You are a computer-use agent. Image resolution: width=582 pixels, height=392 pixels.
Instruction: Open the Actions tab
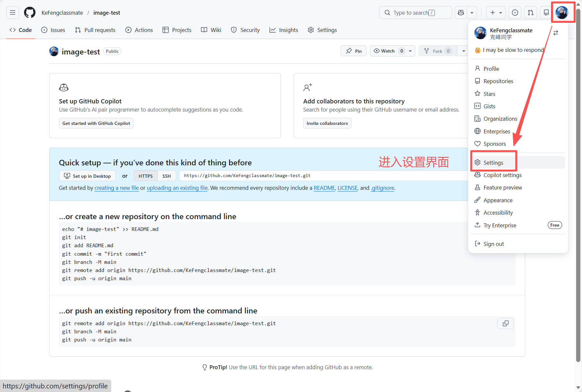[139, 30]
